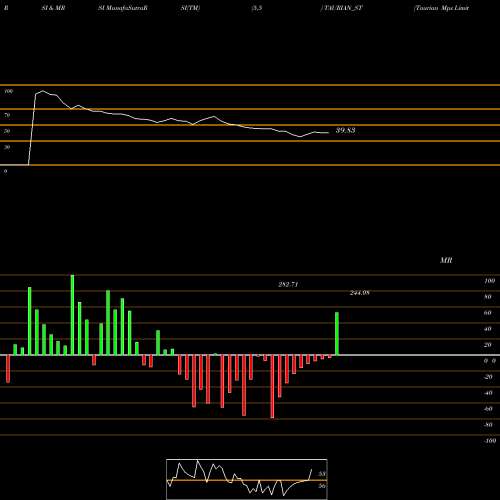Select the tallest green histogram bar
The width and height of the screenshot is (500, 500).
click(x=72, y=315)
